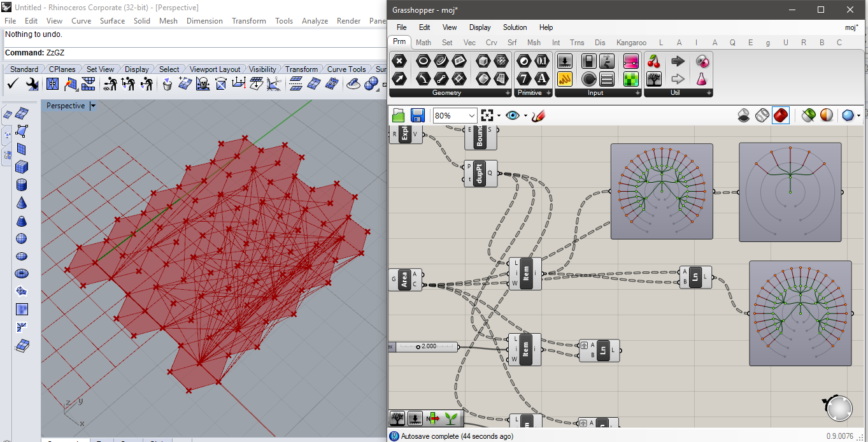Click the Grasshopper canvas compass widget
This screenshot has height=442, width=868.
pyautogui.click(x=839, y=408)
